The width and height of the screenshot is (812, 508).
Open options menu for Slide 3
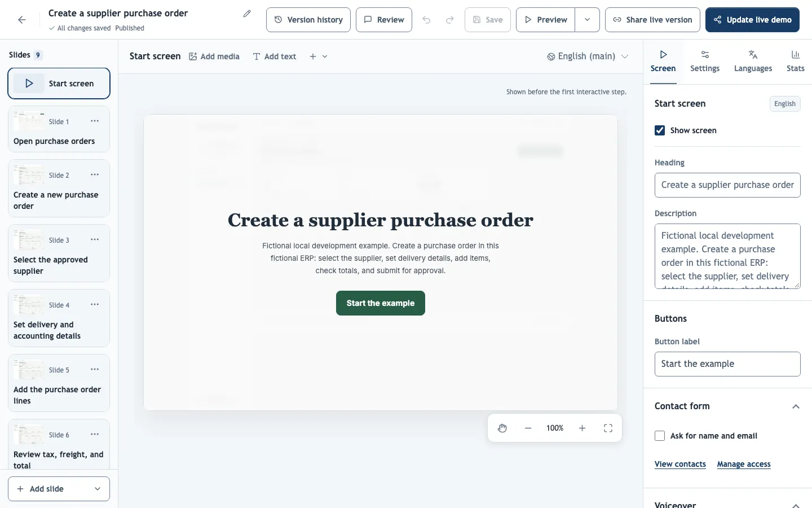coord(95,240)
